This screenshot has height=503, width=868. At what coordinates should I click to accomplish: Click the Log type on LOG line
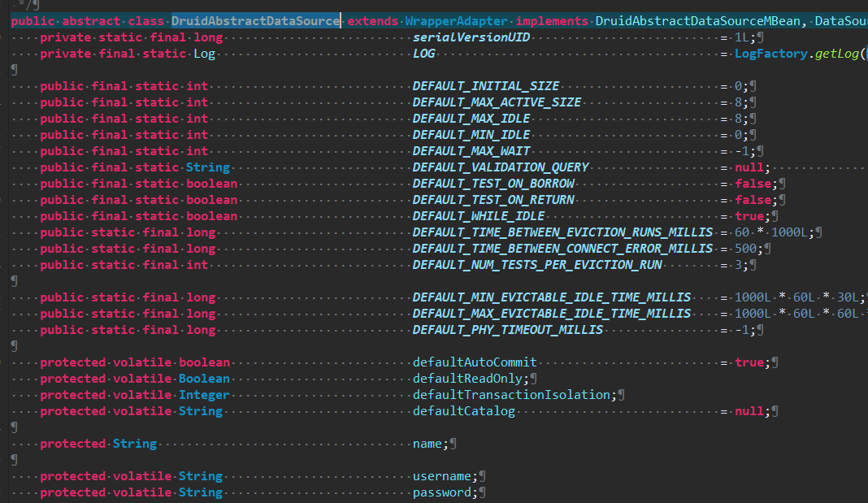click(204, 54)
